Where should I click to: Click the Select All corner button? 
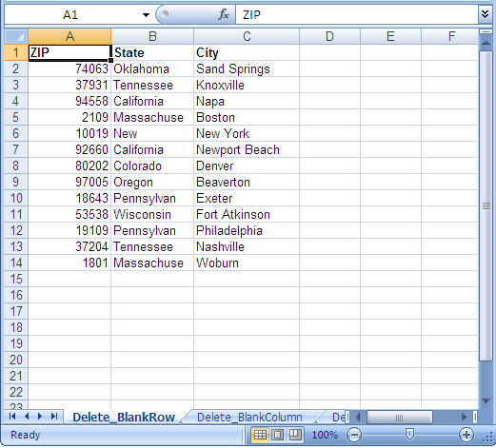pos(16,36)
